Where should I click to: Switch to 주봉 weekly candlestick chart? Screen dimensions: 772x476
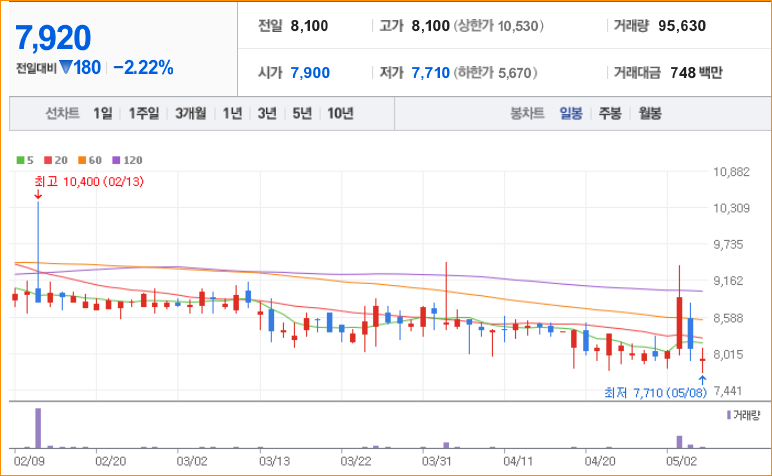(610, 114)
